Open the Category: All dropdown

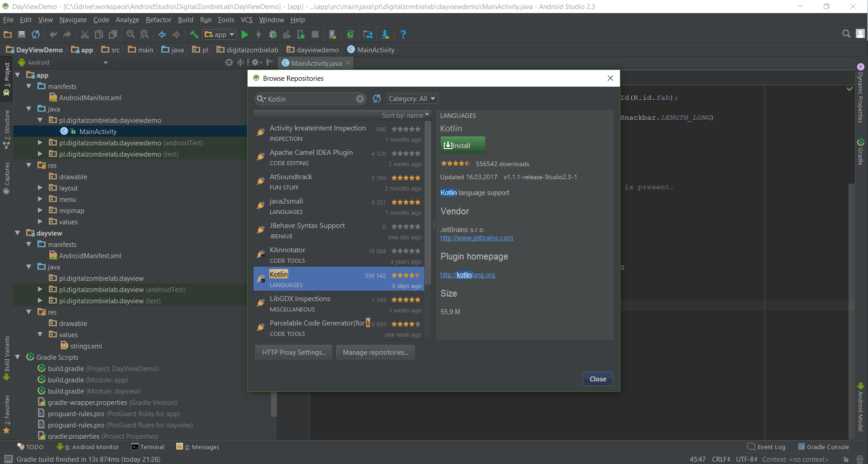[412, 98]
